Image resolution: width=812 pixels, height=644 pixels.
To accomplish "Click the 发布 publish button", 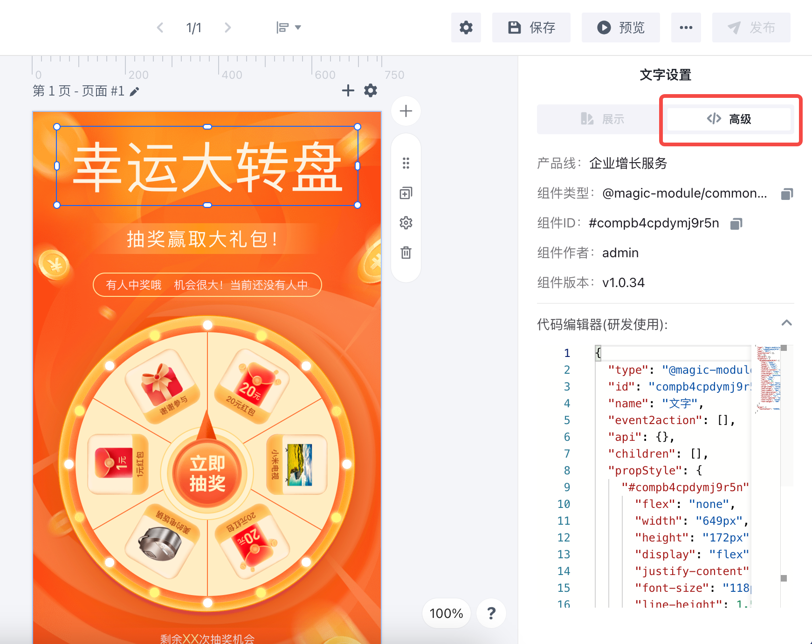I will coord(751,27).
